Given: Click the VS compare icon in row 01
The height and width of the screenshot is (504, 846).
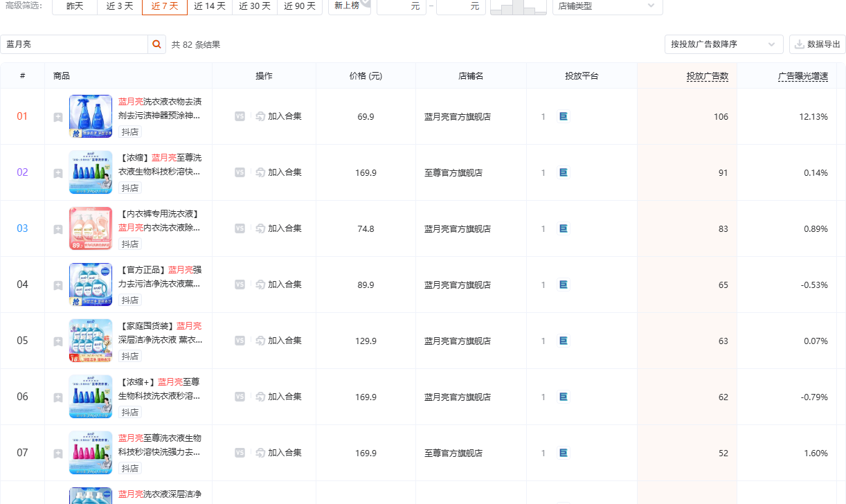Looking at the screenshot, I should pyautogui.click(x=240, y=116).
